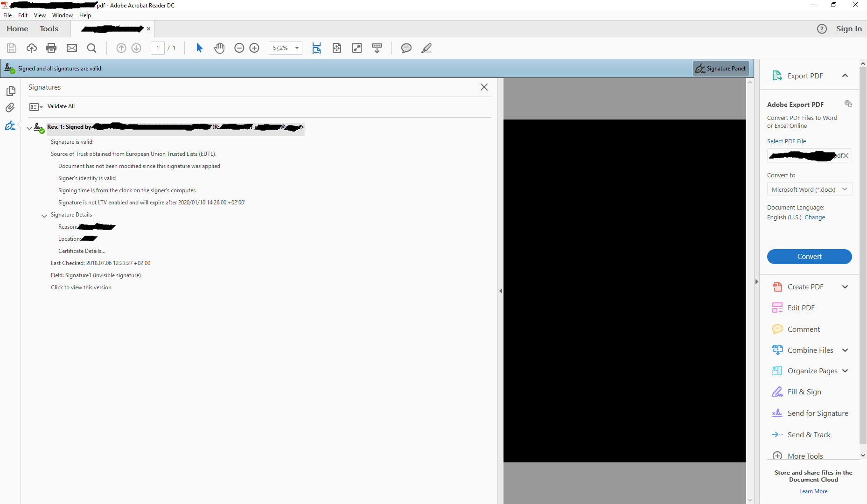The height and width of the screenshot is (504, 867).
Task: Collapse the Signature Details section
Action: [44, 216]
